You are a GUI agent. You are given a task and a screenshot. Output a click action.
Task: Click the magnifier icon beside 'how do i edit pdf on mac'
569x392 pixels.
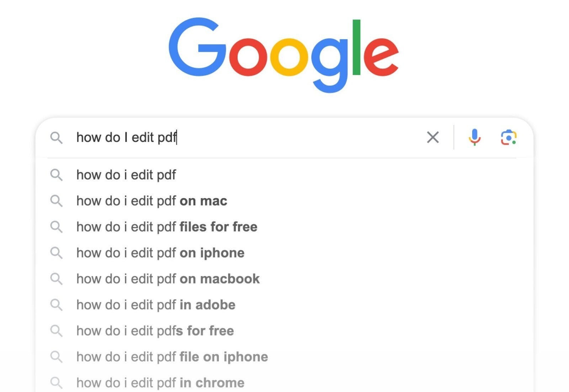[x=57, y=201]
